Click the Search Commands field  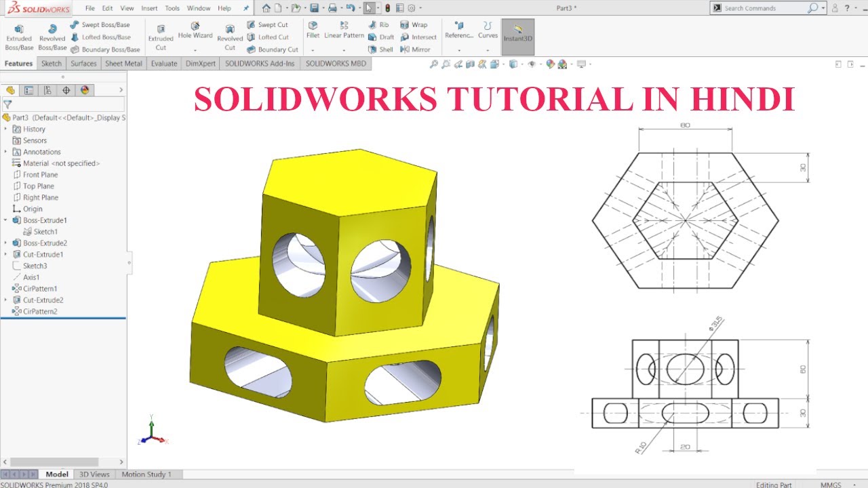coord(764,8)
